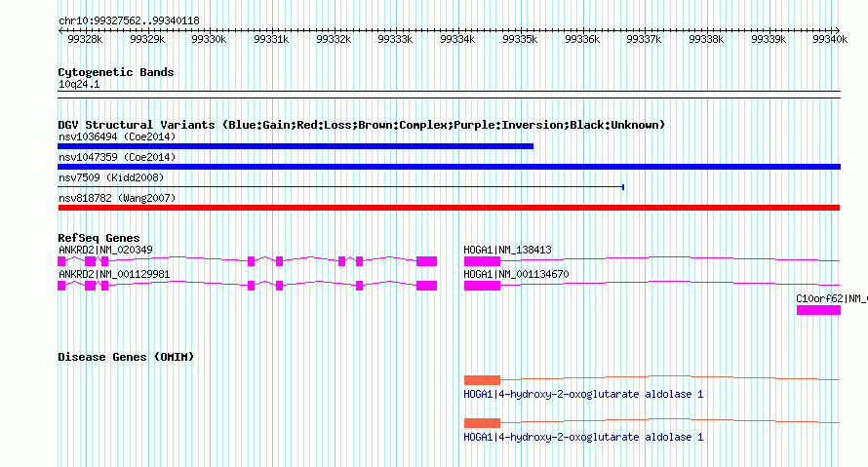This screenshot has height=467, width=868.
Task: Click the blue nsv1047359 gain bar
Action: (449, 167)
